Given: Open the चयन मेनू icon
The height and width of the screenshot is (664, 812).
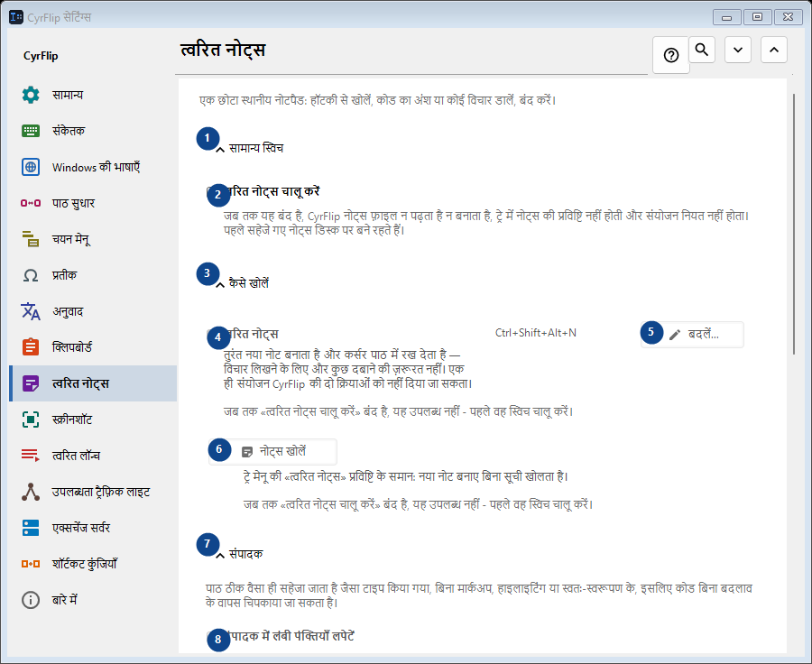Looking at the screenshot, I should click(x=31, y=239).
